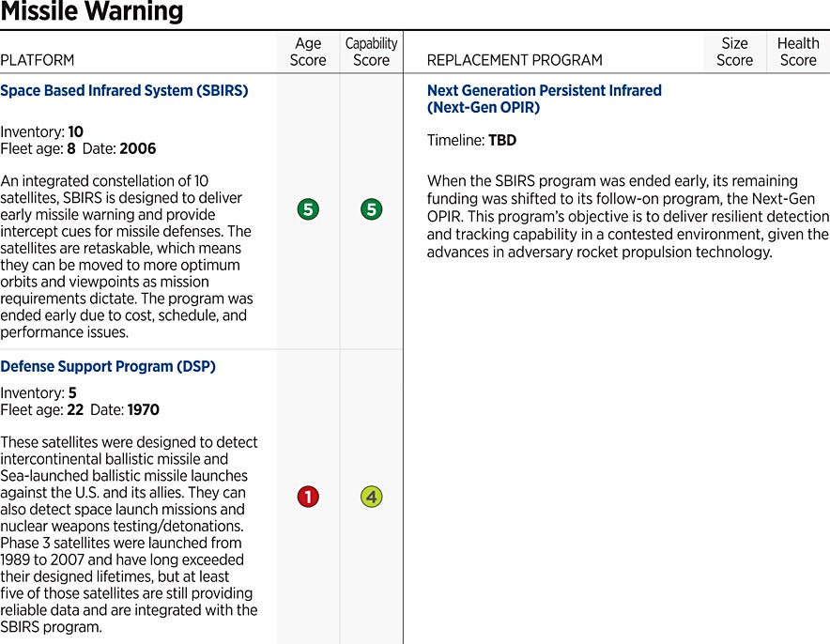Click the DSP Inventory: 5 line
This screenshot has width=830, height=644.
tap(38, 393)
